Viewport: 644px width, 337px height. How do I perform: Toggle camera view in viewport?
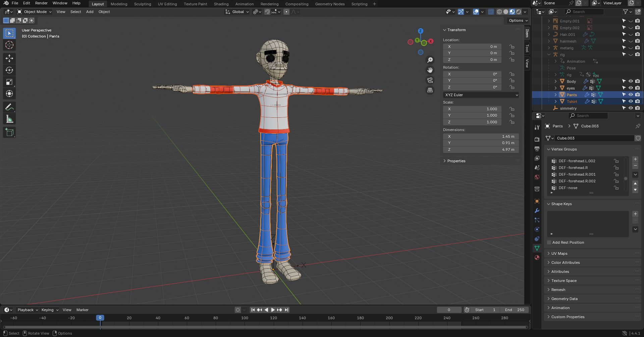430,80
